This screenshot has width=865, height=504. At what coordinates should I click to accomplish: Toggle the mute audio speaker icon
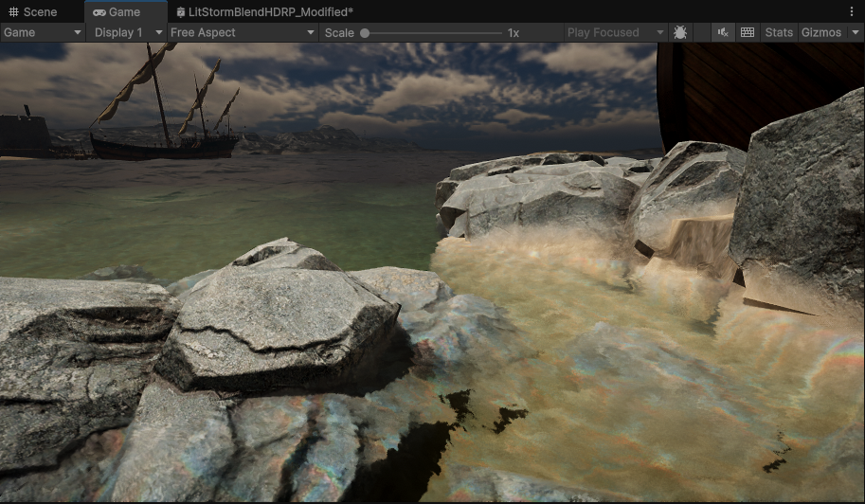723,32
